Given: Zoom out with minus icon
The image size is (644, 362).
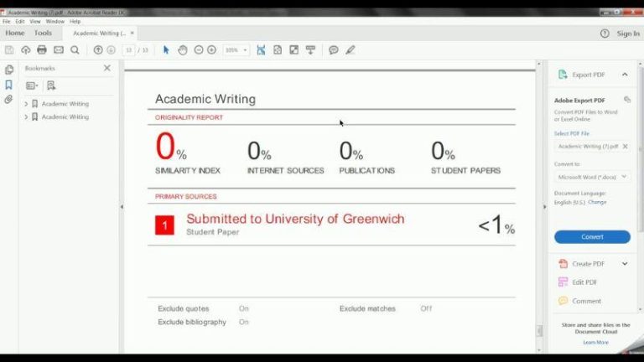Looking at the screenshot, I should [x=199, y=50].
